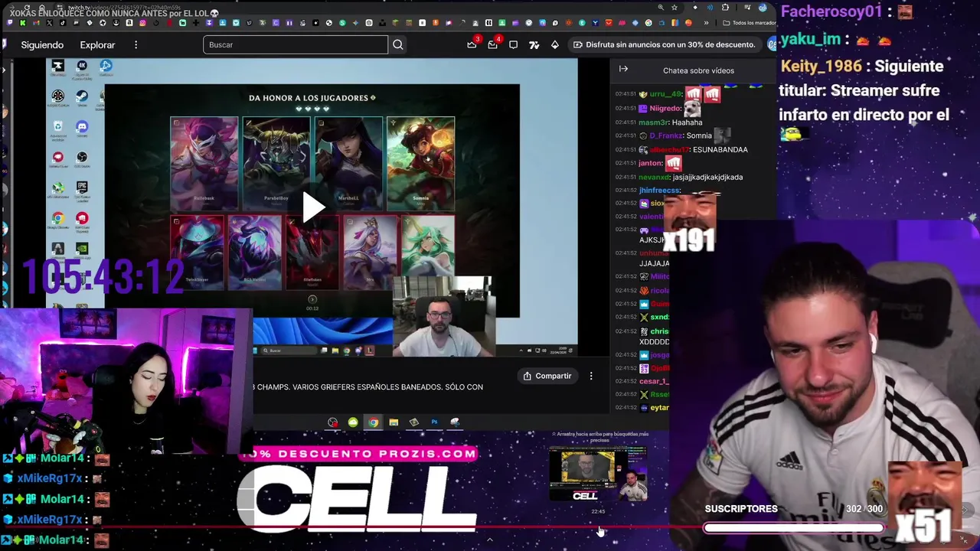This screenshot has width=980, height=551.
Task: Open Chrome icon in the taskbar
Action: [x=373, y=422]
